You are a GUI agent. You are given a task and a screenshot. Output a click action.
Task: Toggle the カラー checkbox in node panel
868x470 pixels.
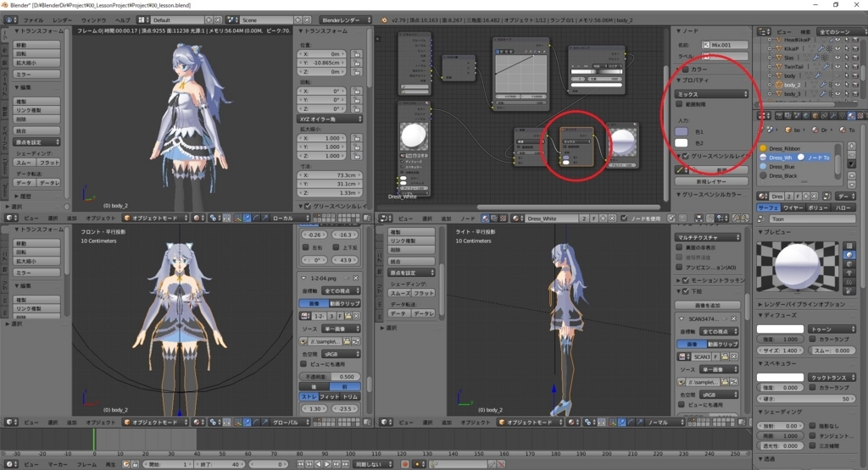[x=685, y=69]
